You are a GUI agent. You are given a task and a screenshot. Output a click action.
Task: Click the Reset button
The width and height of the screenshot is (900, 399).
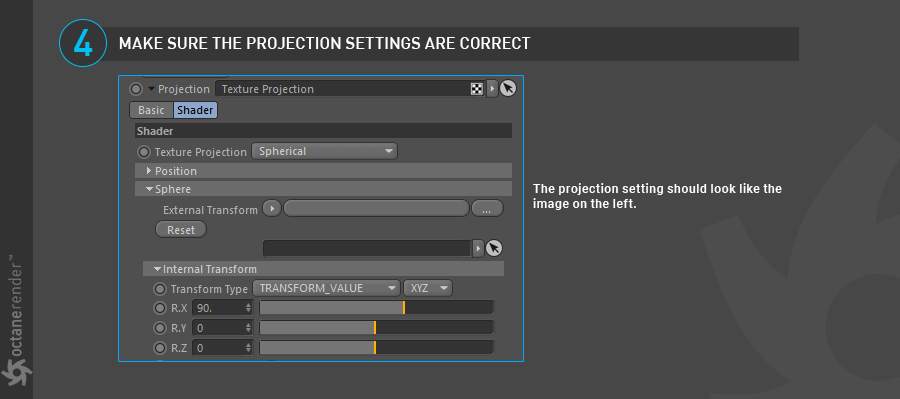181,230
